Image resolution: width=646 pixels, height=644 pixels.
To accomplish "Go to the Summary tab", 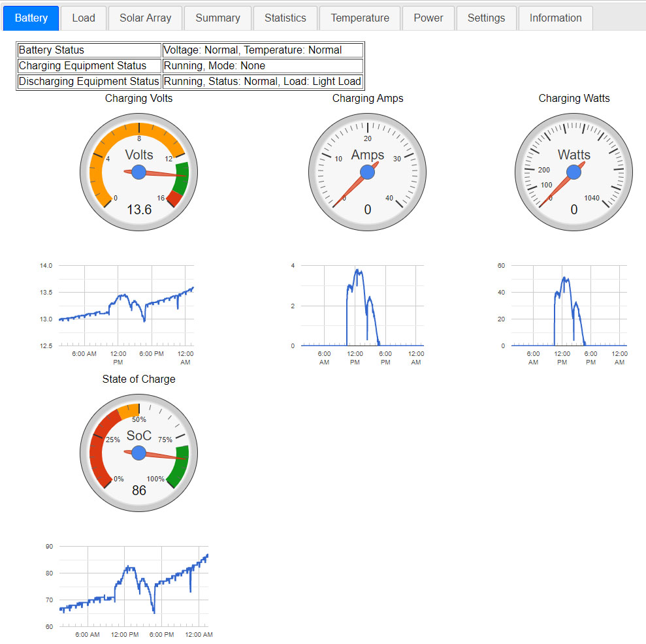I will [218, 18].
